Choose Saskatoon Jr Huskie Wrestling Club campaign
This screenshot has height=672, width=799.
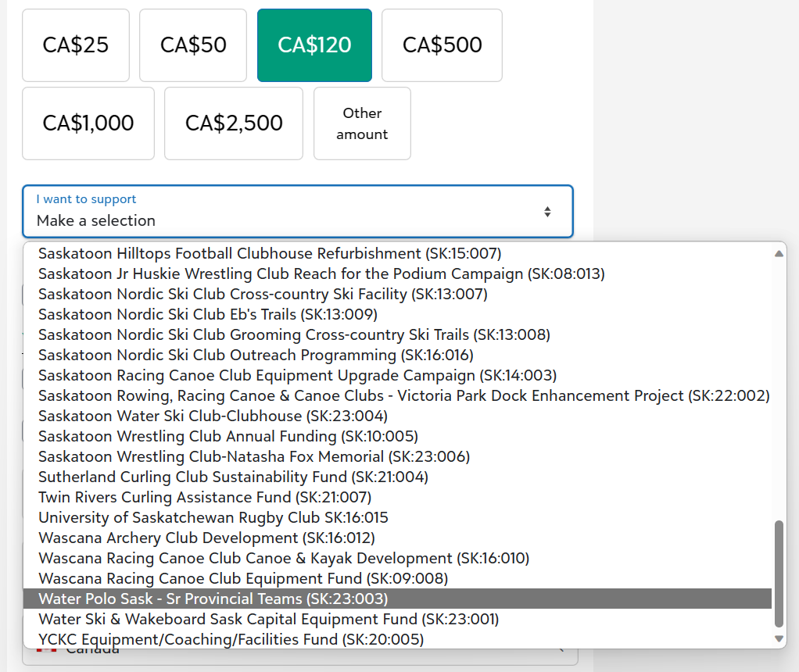click(397, 273)
